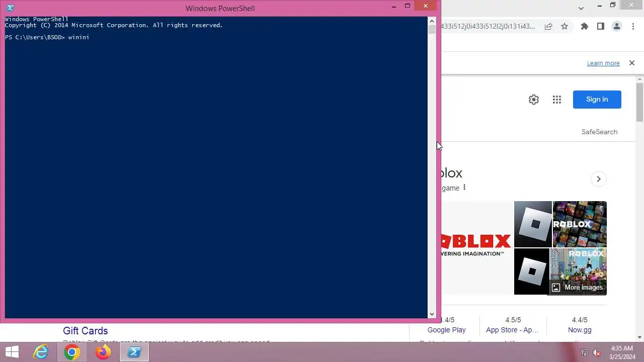This screenshot has height=362, width=644.
Task: Switch to Chrome in taskbar
Action: (x=72, y=352)
